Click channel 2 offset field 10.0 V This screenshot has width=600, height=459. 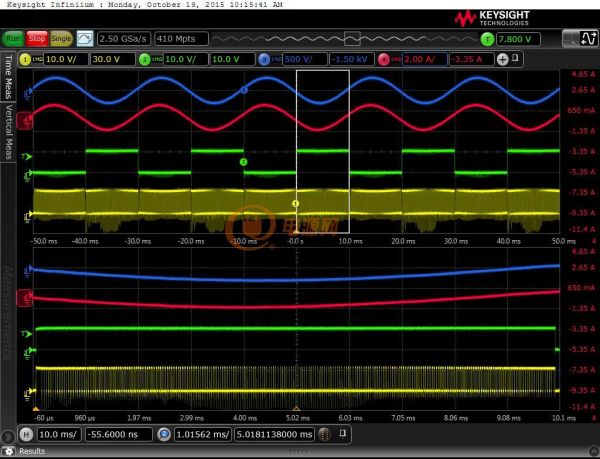[232, 59]
